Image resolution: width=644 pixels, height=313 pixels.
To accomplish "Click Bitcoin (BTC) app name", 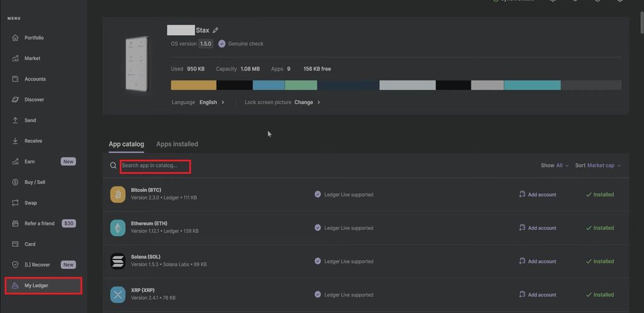I will [146, 190].
